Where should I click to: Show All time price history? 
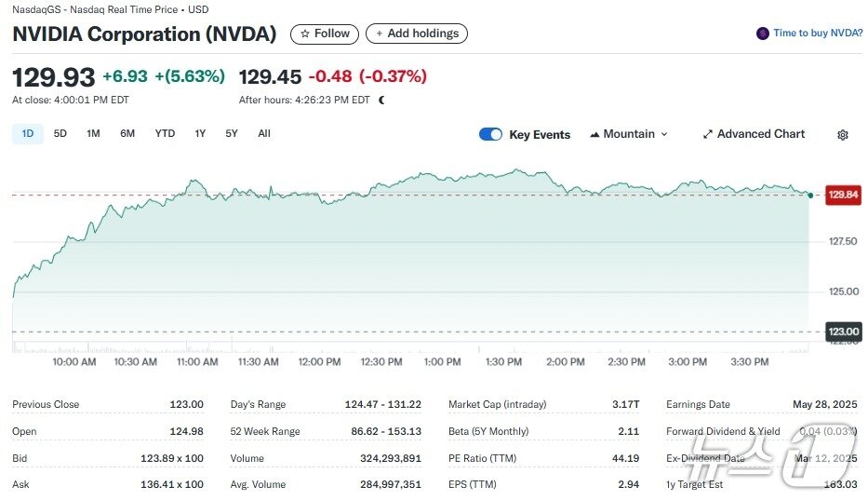click(x=264, y=134)
